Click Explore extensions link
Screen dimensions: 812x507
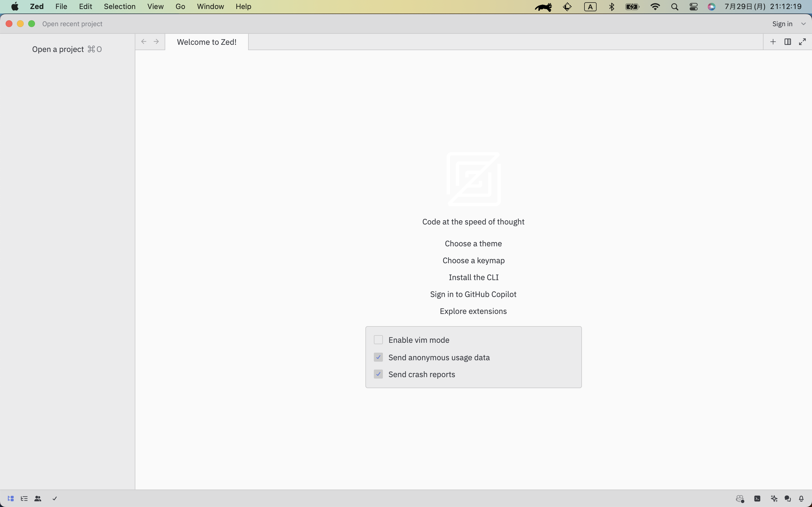473,311
